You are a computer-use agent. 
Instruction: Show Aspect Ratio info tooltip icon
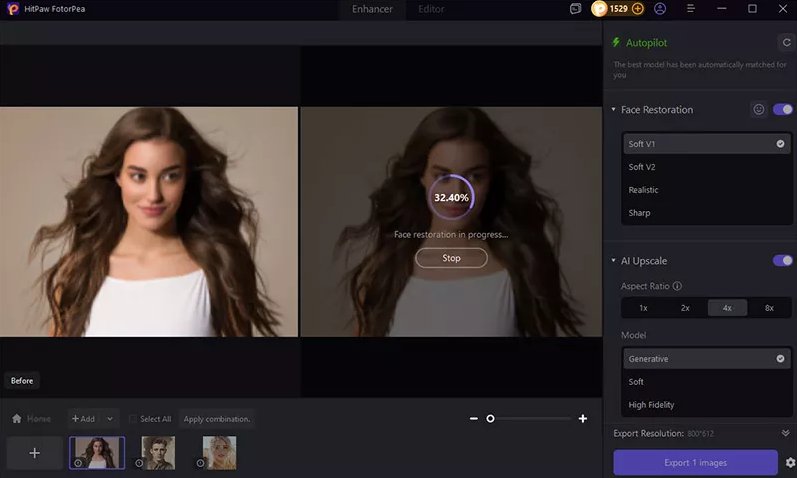click(x=677, y=286)
